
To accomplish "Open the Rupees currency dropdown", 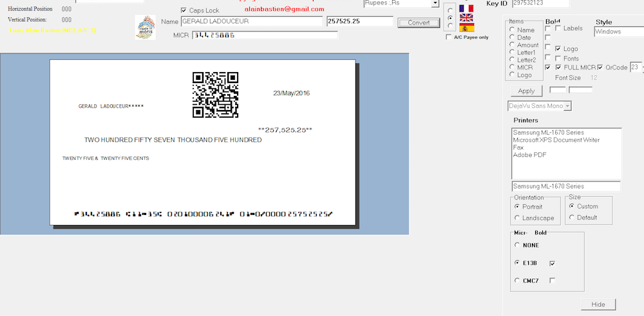I will (435, 3).
